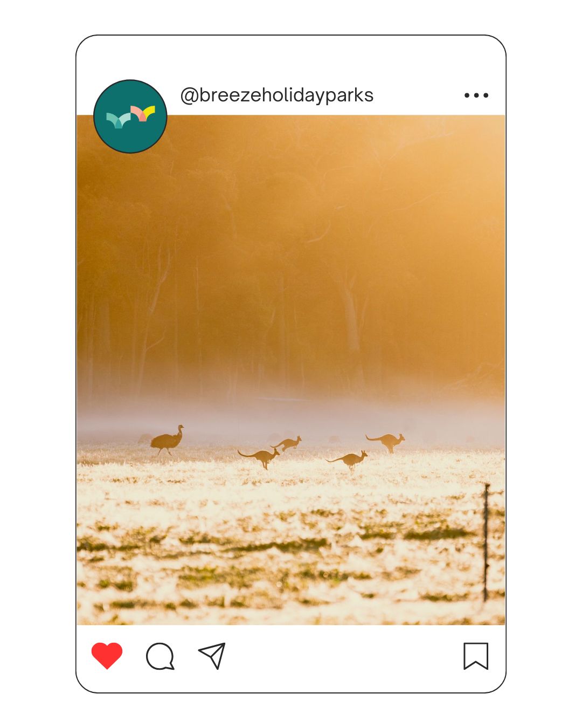The width and height of the screenshot is (582, 728).
Task: Visit the @breezeholidayparks username link
Action: click(276, 95)
